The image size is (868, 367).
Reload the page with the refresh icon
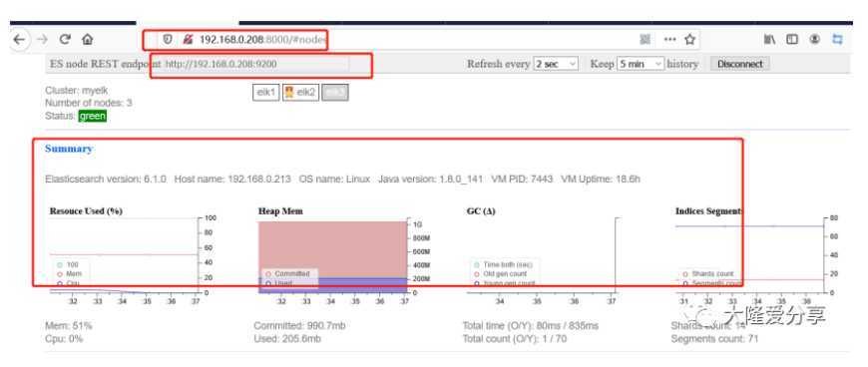65,40
